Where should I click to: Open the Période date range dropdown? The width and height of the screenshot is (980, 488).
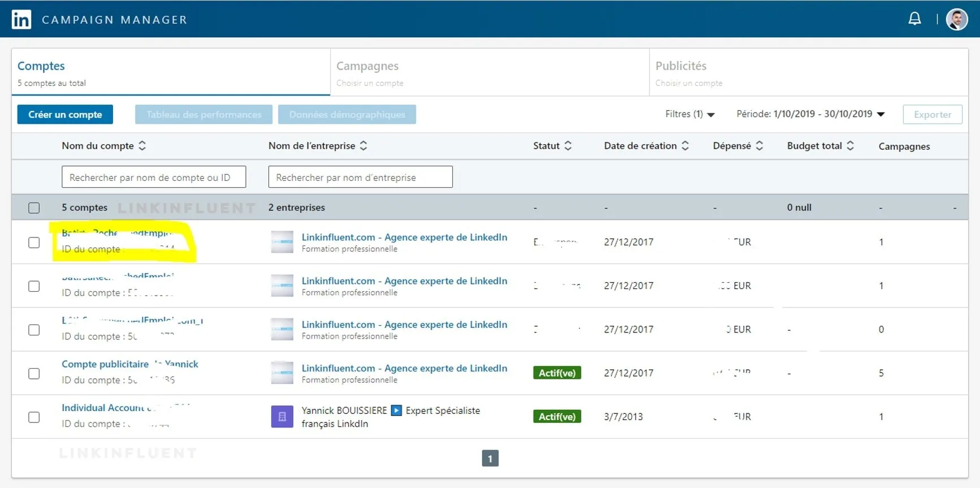coord(810,114)
